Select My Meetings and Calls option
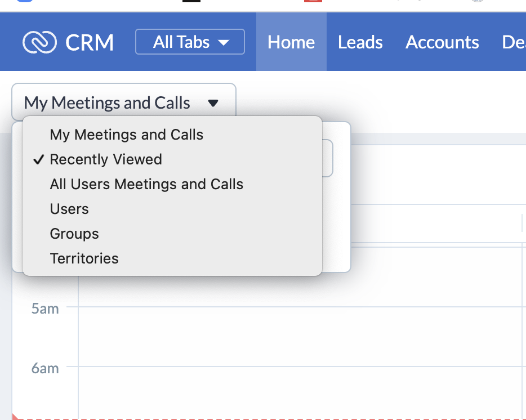The height and width of the screenshot is (420, 526). pyautogui.click(x=172, y=135)
